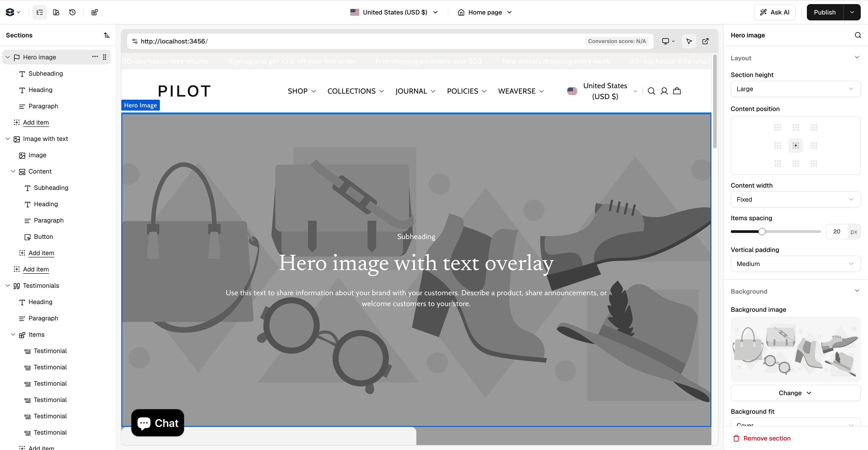Select the Image with text section icon
Screen dimensions: 868x450
click(17, 139)
